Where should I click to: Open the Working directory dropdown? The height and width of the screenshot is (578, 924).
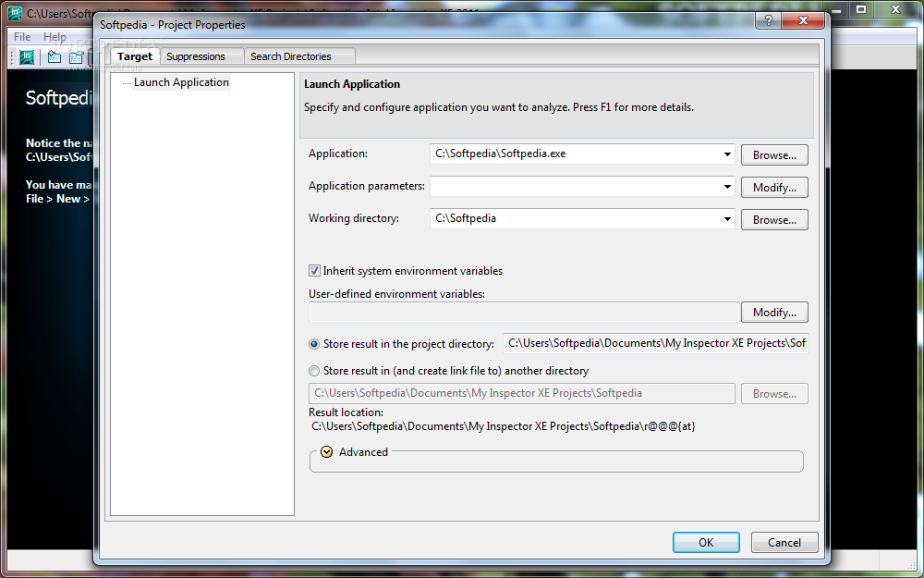point(727,219)
